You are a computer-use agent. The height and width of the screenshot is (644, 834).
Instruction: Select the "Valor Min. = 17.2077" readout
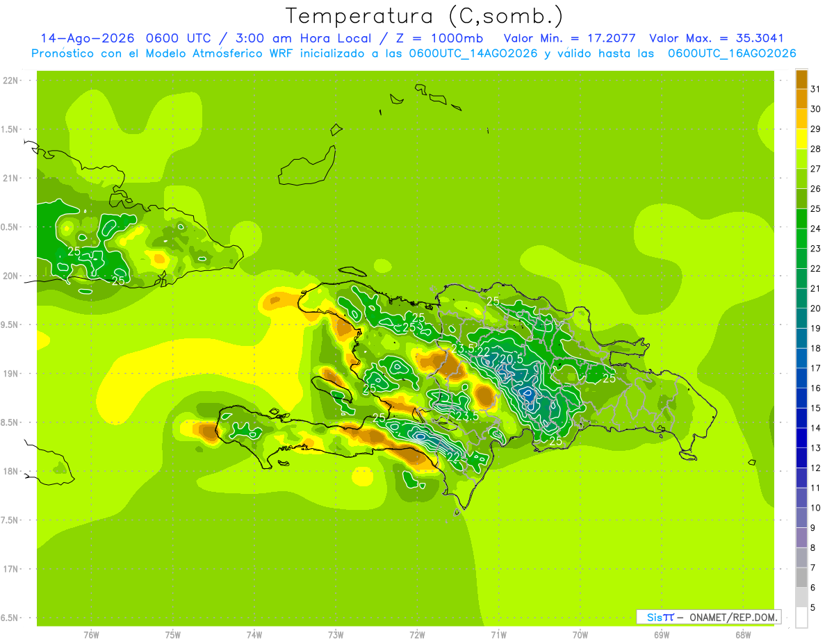[569, 38]
